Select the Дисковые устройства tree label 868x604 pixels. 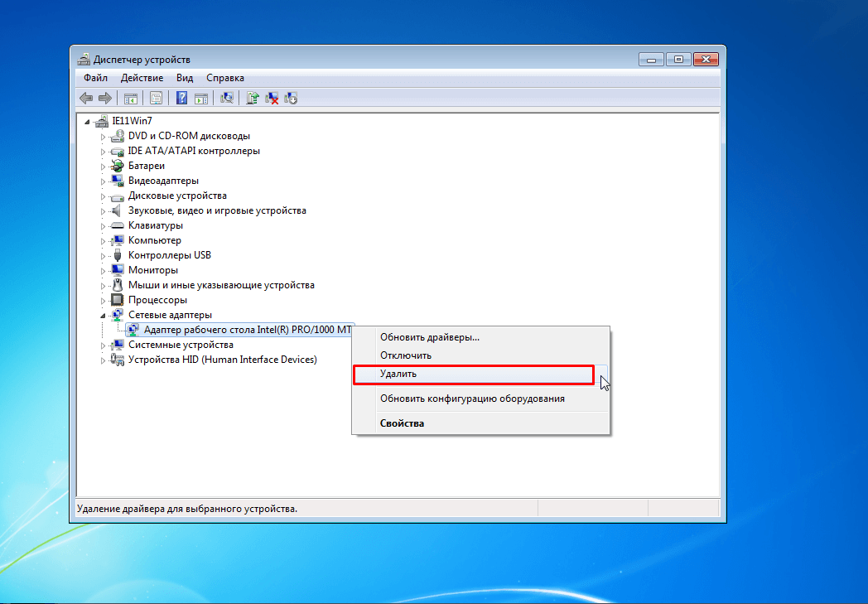(178, 196)
